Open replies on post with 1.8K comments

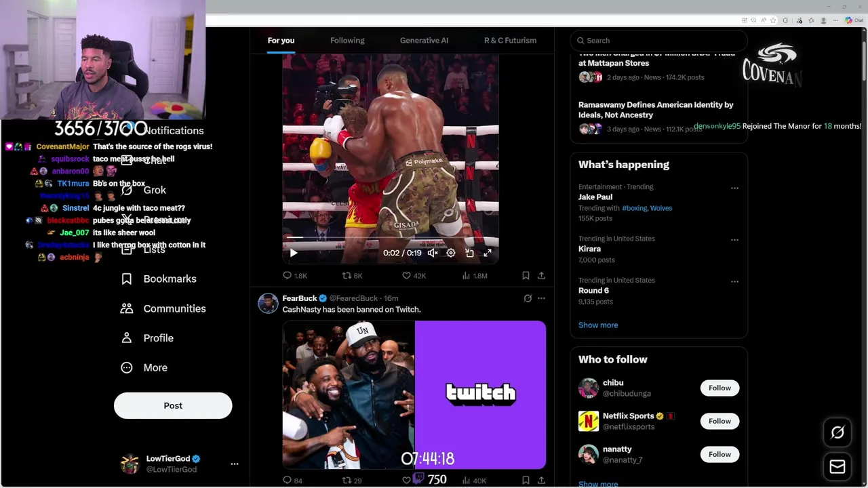pyautogui.click(x=295, y=276)
